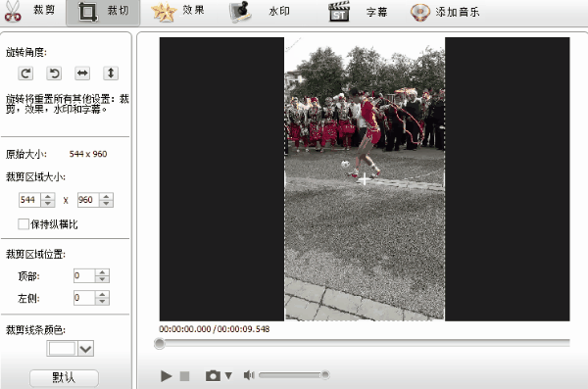Decrease crop width with down arrow

point(48,203)
